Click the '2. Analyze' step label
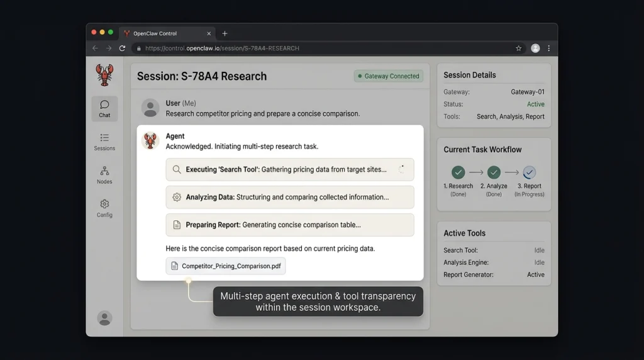644x360 pixels. pos(494,186)
